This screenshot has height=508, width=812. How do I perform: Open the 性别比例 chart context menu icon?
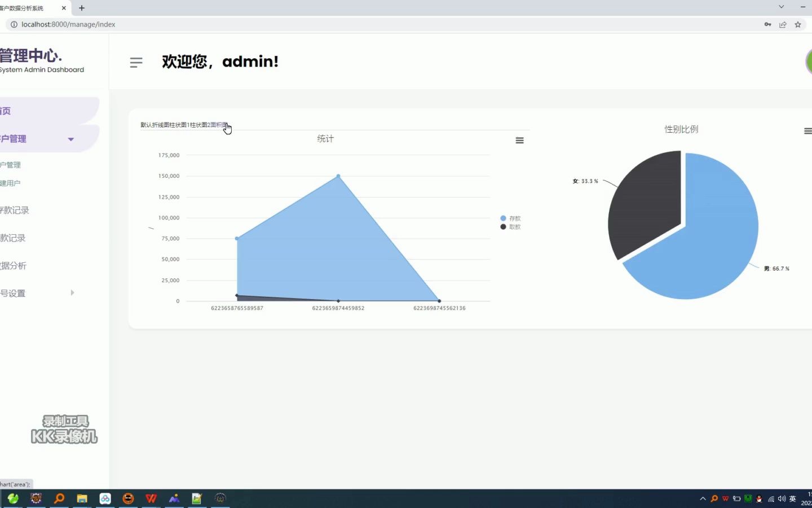(x=808, y=131)
